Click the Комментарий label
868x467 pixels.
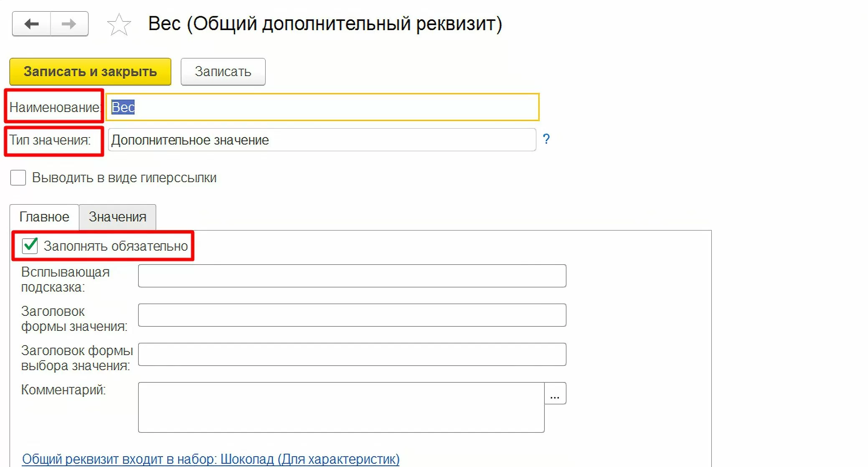63,390
